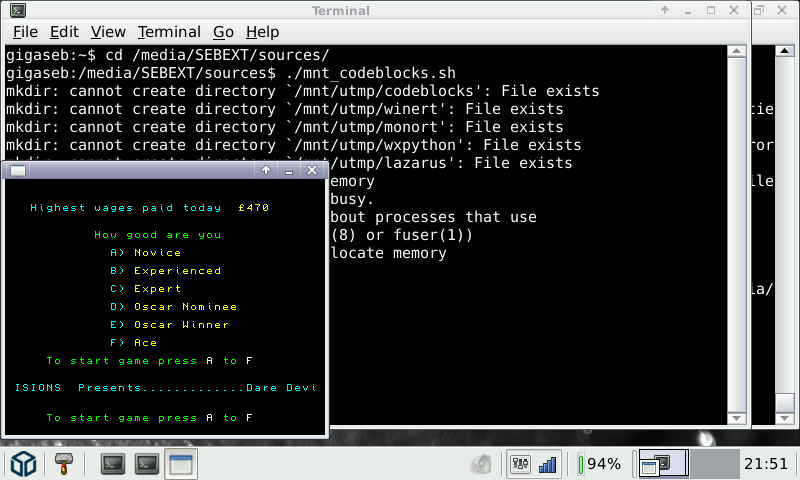This screenshot has height=480, width=800.
Task: Open the audio mixer tray icon
Action: click(520, 464)
